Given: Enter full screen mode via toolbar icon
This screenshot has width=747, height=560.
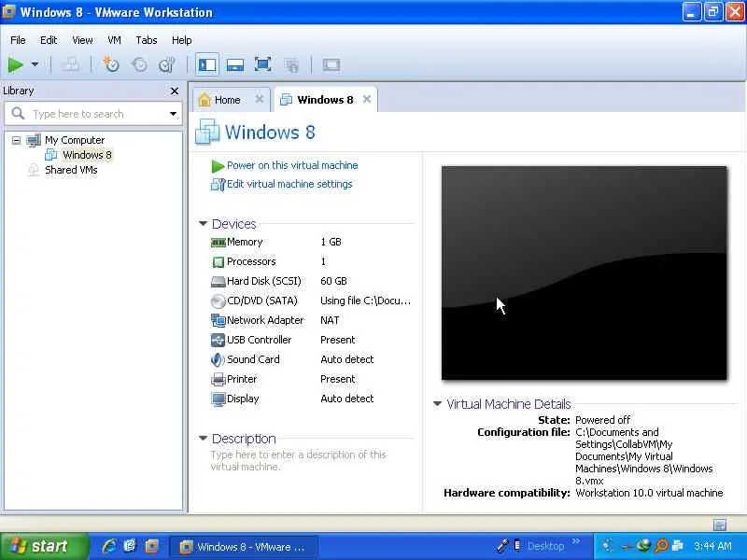Looking at the screenshot, I should 263,64.
